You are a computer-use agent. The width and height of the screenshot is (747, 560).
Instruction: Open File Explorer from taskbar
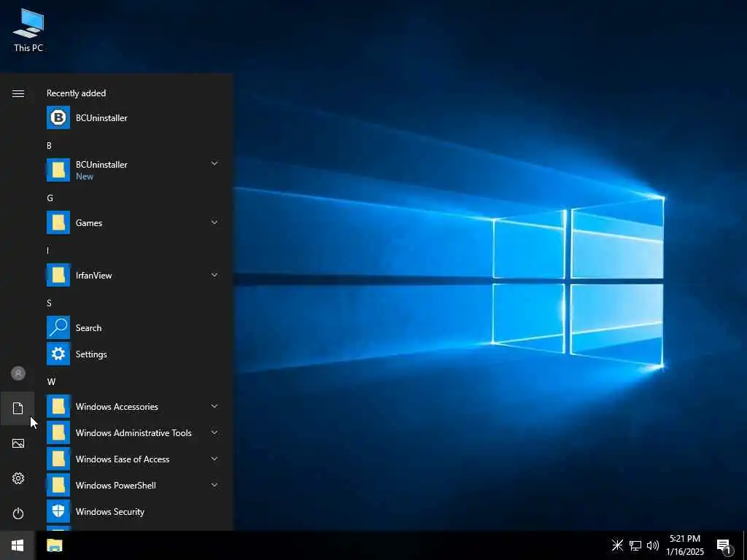[x=54, y=545]
